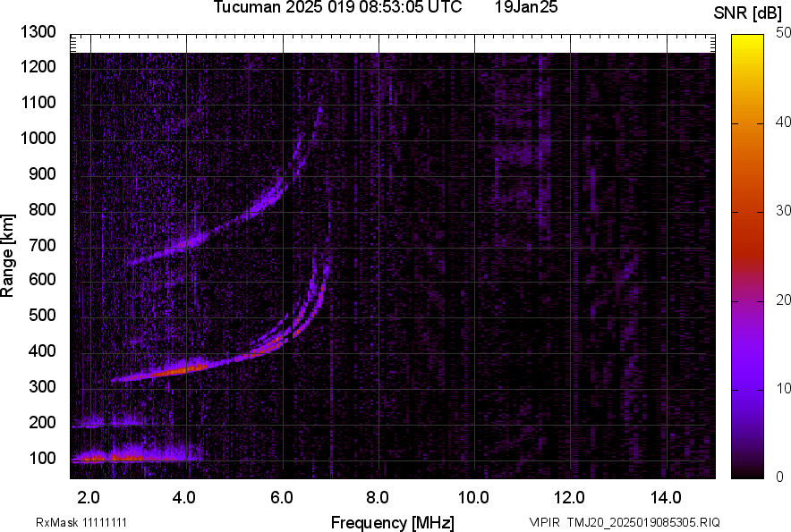Click the range tick label '1100'
The image size is (791, 532).
[x=38, y=103]
